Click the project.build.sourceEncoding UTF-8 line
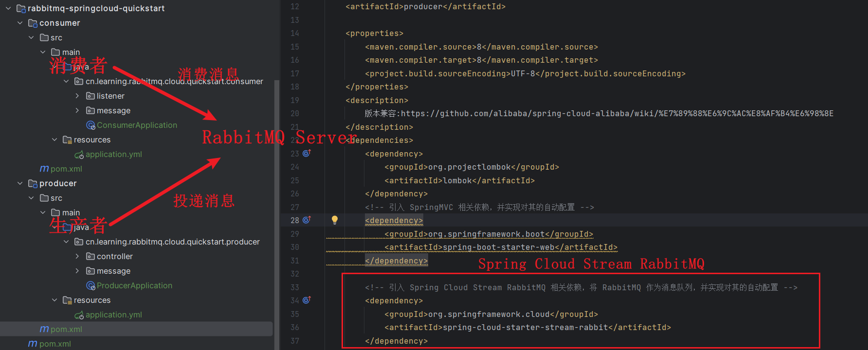The height and width of the screenshot is (350, 868). [525, 73]
